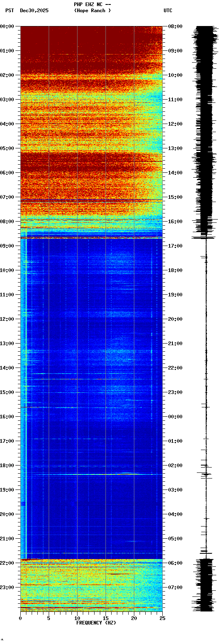Click the 'PST' timezone label
The height and width of the screenshot is (644, 224).
(x=9, y=11)
